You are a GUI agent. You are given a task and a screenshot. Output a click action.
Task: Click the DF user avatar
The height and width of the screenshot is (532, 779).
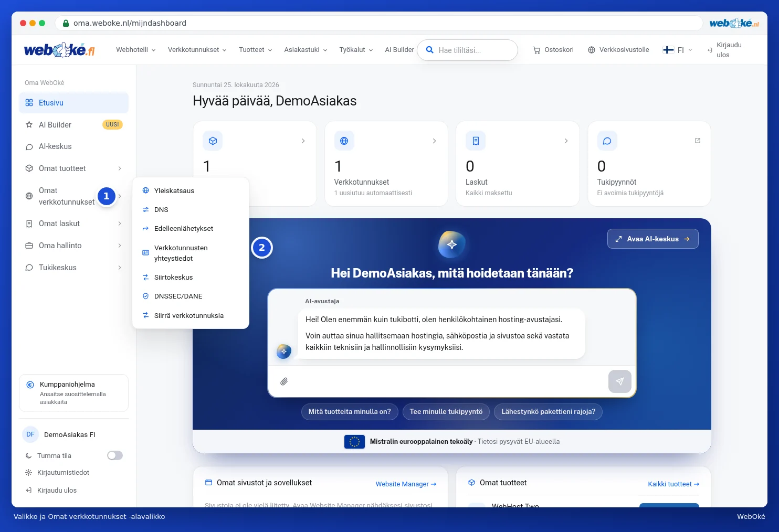point(30,434)
